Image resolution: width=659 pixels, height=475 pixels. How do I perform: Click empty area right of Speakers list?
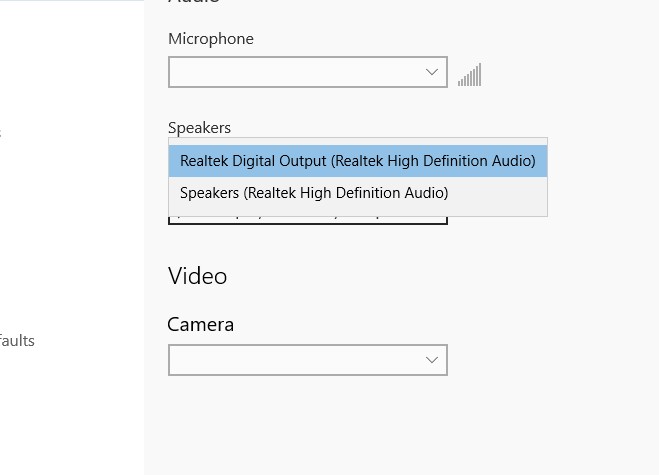coord(600,176)
